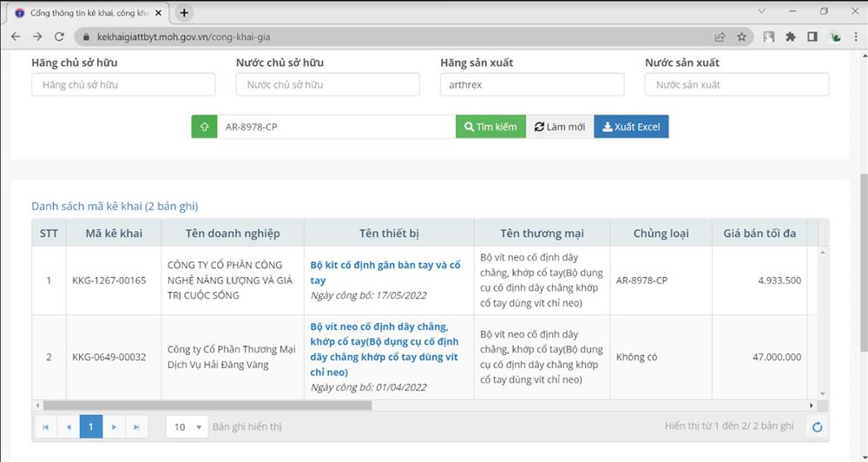Reload the page from the browser toolbar

pyautogui.click(x=59, y=37)
